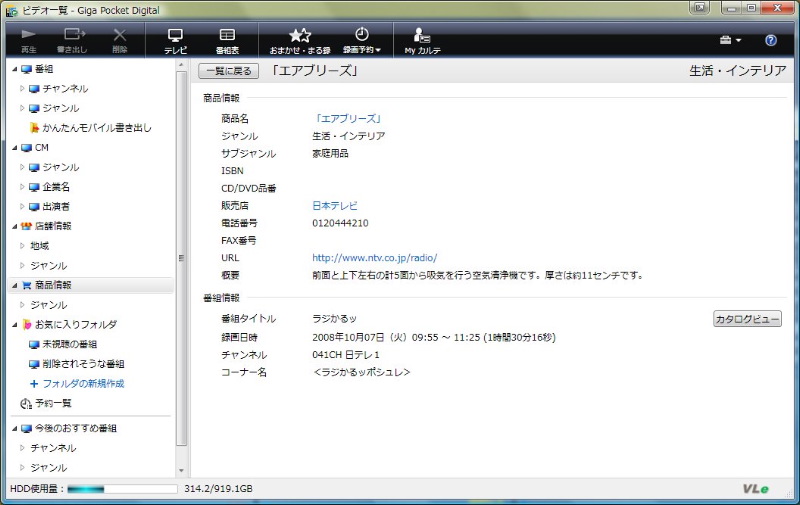Select かんたんモバイル書き出し in the sidebar
This screenshot has width=800, height=505.
(x=96, y=128)
